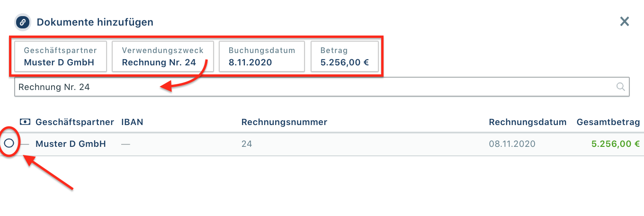
Task: Click the Betrag 5.256,00 € chip
Action: (x=344, y=56)
